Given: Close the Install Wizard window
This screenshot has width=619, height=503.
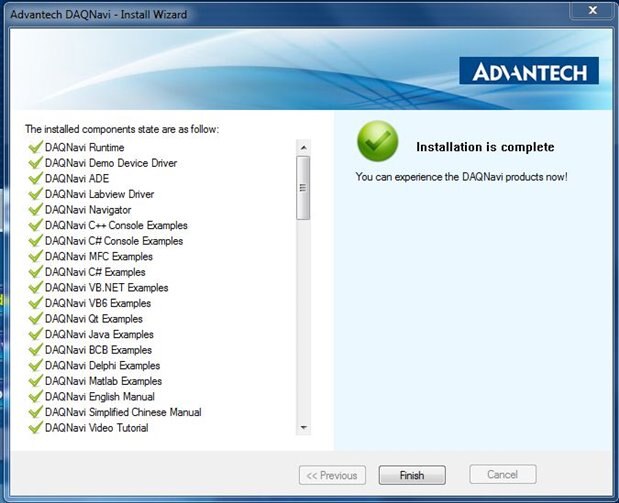Looking at the screenshot, I should [592, 10].
